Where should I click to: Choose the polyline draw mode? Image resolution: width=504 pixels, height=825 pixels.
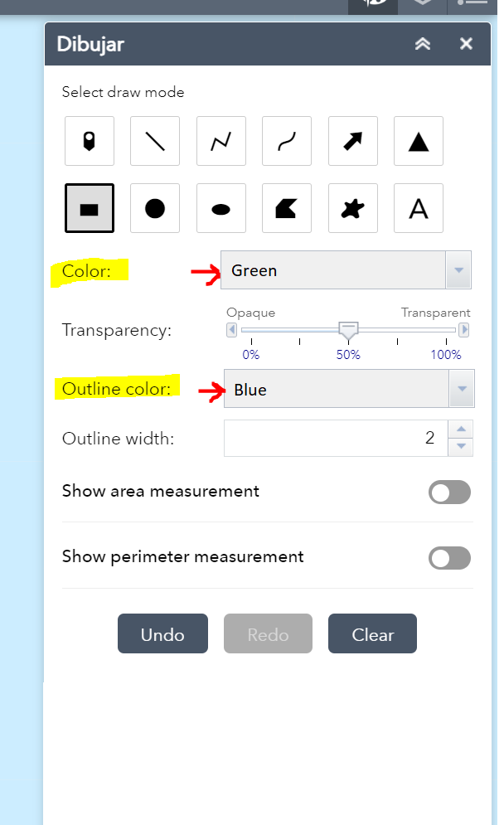pos(220,142)
